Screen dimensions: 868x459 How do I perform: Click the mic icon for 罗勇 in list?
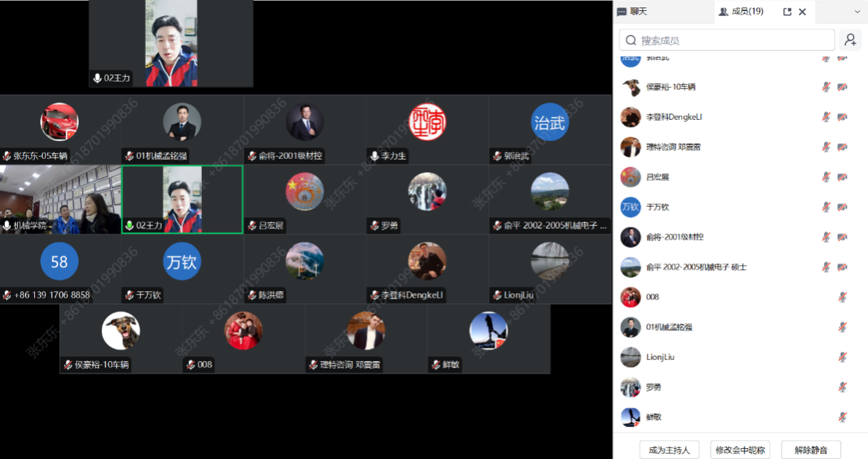click(843, 388)
